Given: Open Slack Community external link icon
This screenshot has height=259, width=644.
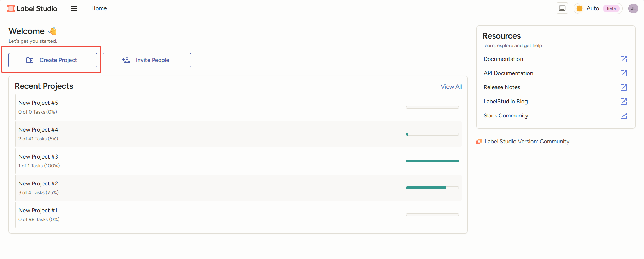Looking at the screenshot, I should coord(624,116).
